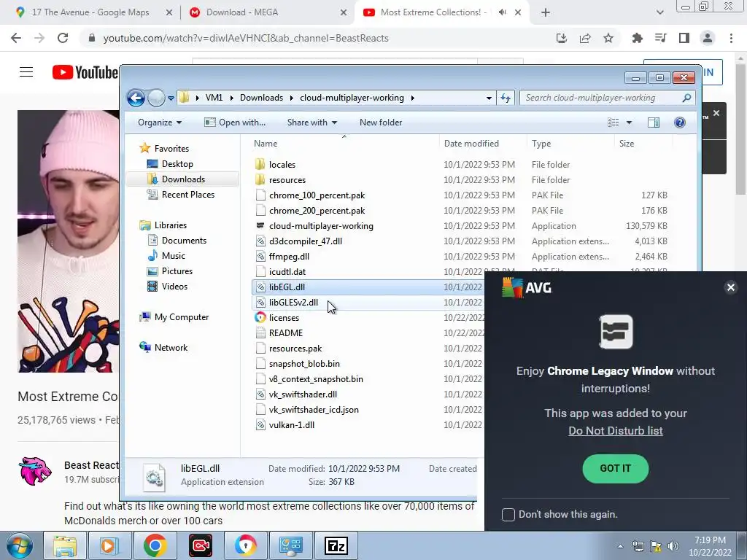
Task: Click the address bar refresh button in Explorer
Action: (x=505, y=98)
